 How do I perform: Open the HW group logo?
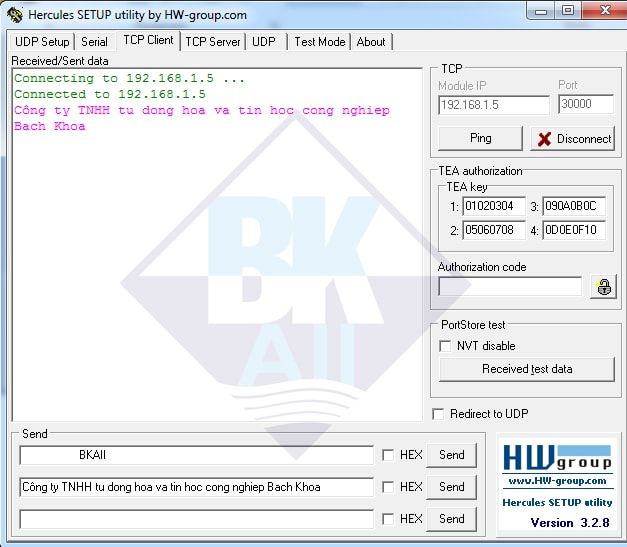click(x=557, y=458)
